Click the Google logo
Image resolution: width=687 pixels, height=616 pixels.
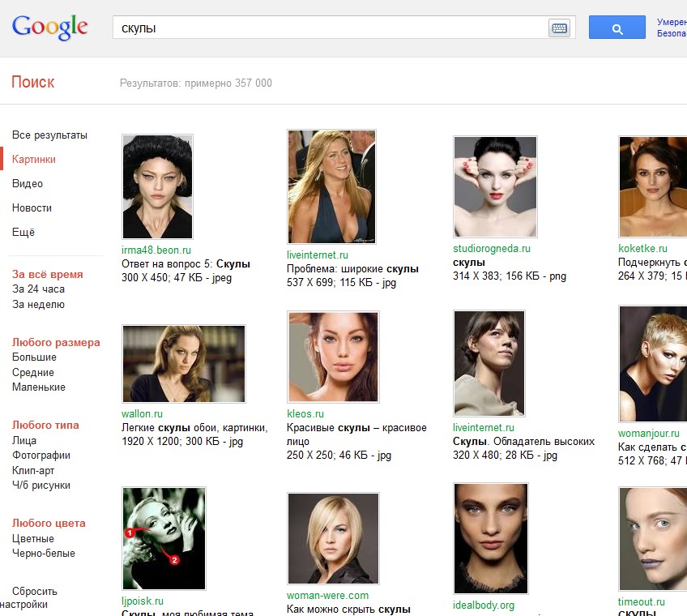point(49,28)
